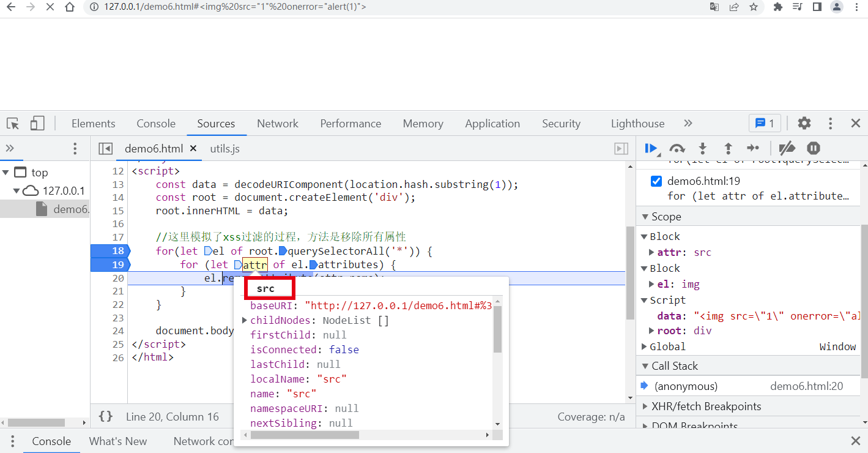868x453 pixels.
Task: Go to browser home page icon
Action: [70, 7]
